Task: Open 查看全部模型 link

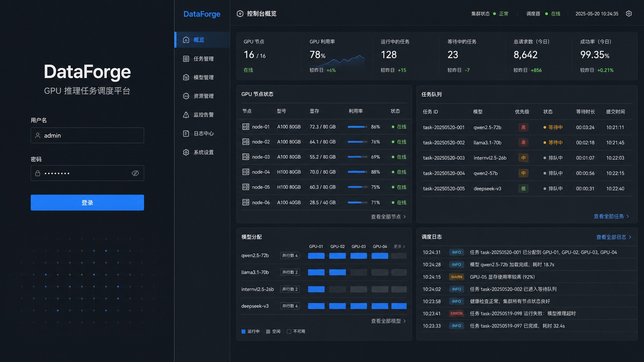Action: point(388,321)
